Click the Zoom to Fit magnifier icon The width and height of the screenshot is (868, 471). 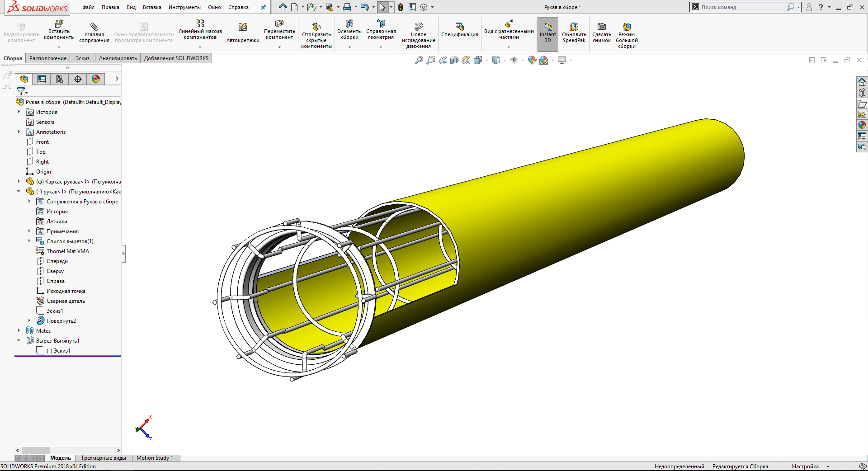coord(419,60)
